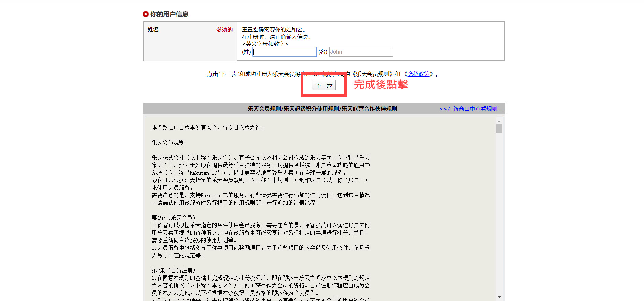Click the (姓) label before the surname field
644x301 pixels.
tap(246, 52)
